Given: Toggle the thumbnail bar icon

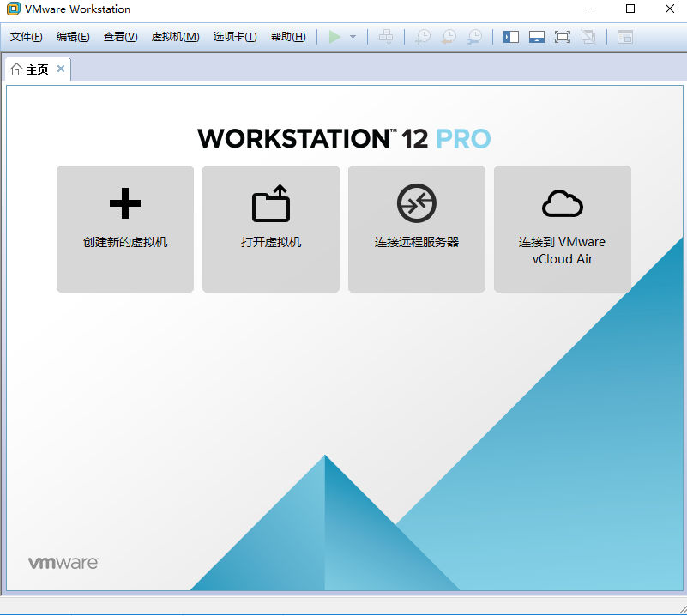Looking at the screenshot, I should (537, 37).
